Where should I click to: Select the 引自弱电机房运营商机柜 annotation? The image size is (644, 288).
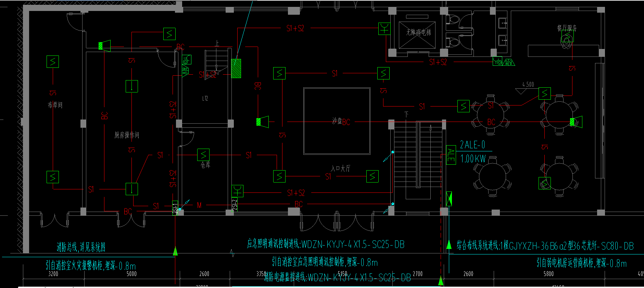tap(581, 263)
